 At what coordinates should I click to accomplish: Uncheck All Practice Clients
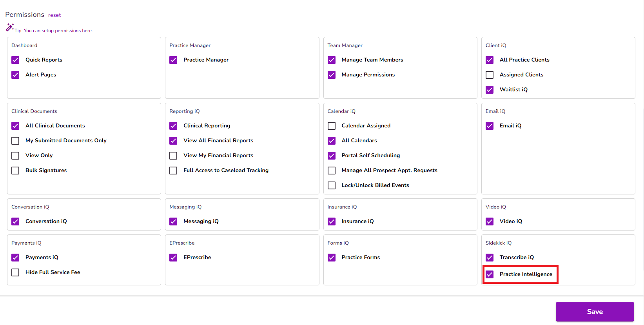click(x=490, y=60)
